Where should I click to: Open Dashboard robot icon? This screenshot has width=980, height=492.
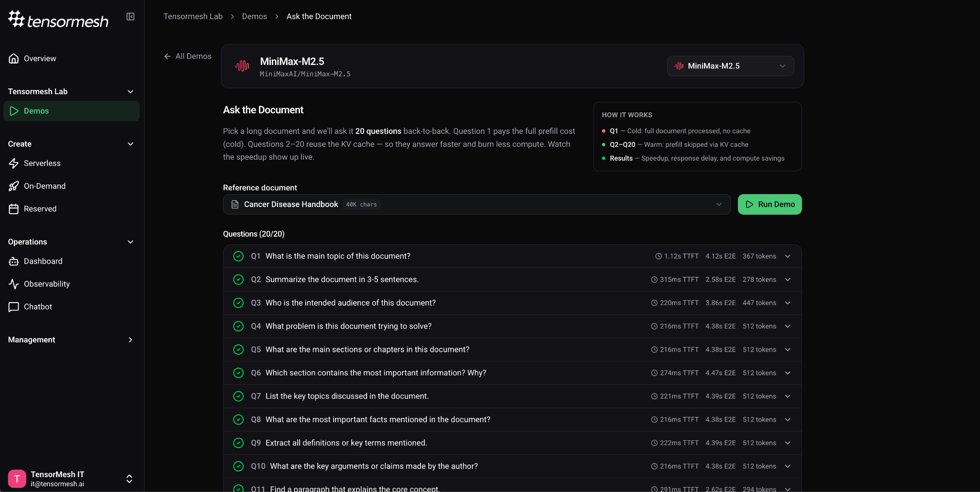point(14,262)
